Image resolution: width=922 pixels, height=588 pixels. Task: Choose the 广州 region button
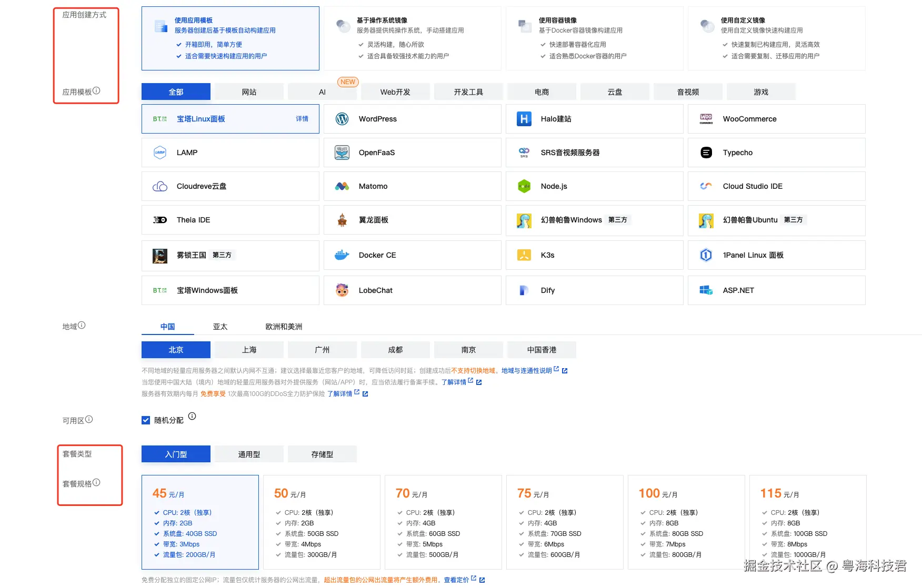[x=322, y=350]
